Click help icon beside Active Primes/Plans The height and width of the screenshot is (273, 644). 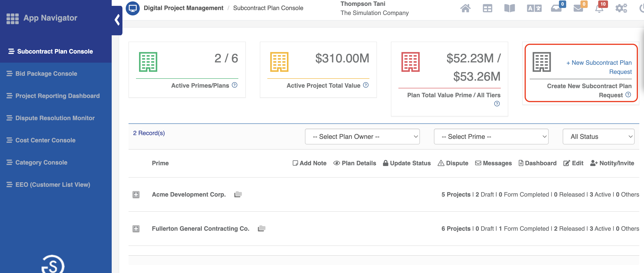pos(235,85)
